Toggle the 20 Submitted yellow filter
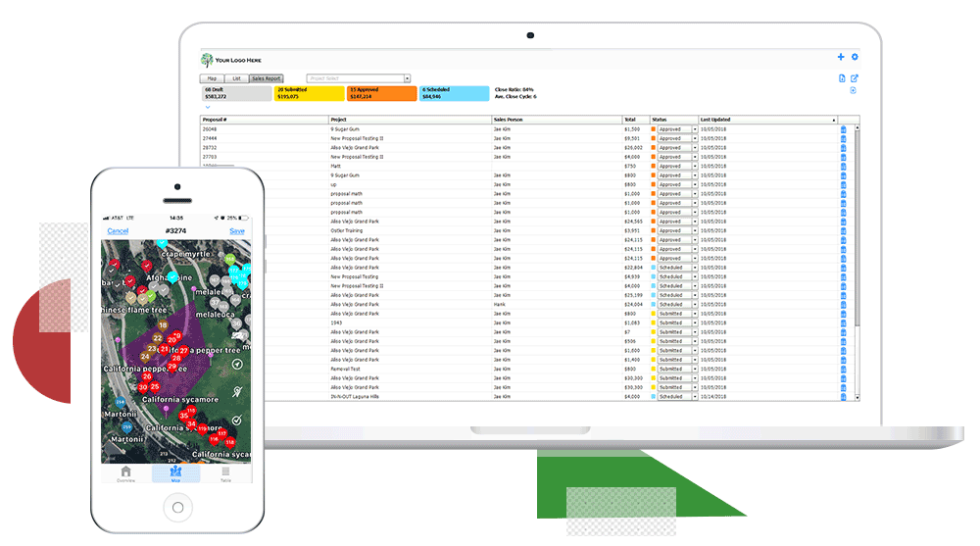980x546 pixels. click(309, 93)
